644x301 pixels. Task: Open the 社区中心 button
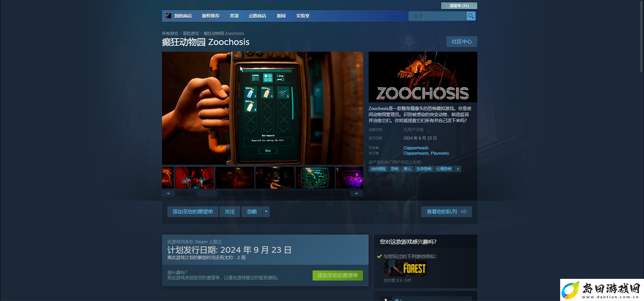pyautogui.click(x=462, y=42)
